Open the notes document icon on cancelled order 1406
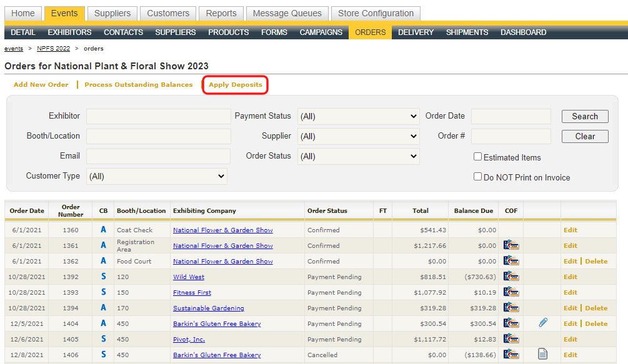This screenshot has width=628, height=364. coord(542,355)
